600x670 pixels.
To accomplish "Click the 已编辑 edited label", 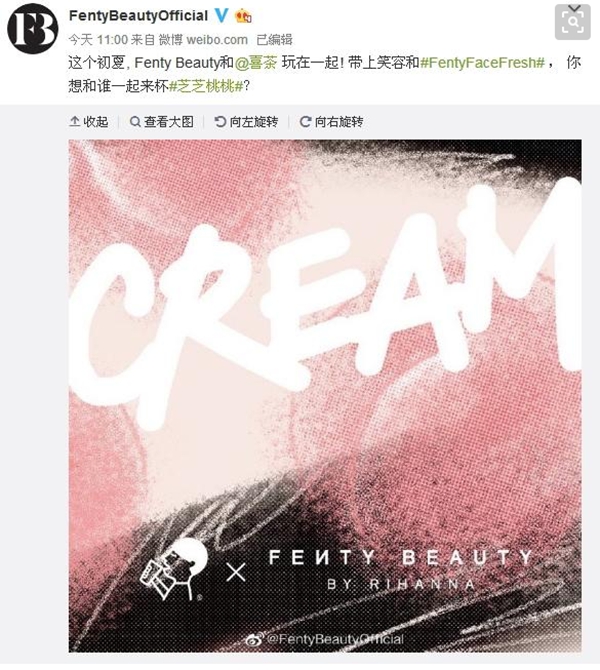I will pos(274,40).
